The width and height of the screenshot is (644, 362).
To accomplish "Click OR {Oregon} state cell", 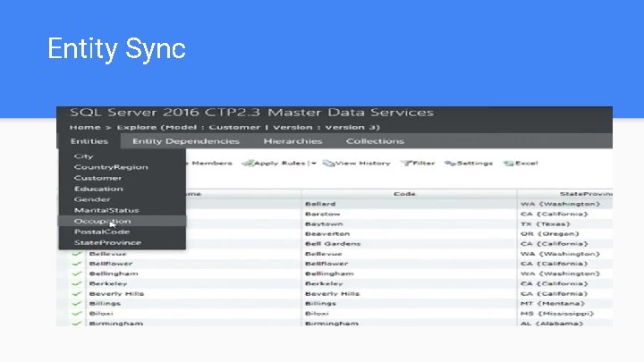I will (x=549, y=234).
